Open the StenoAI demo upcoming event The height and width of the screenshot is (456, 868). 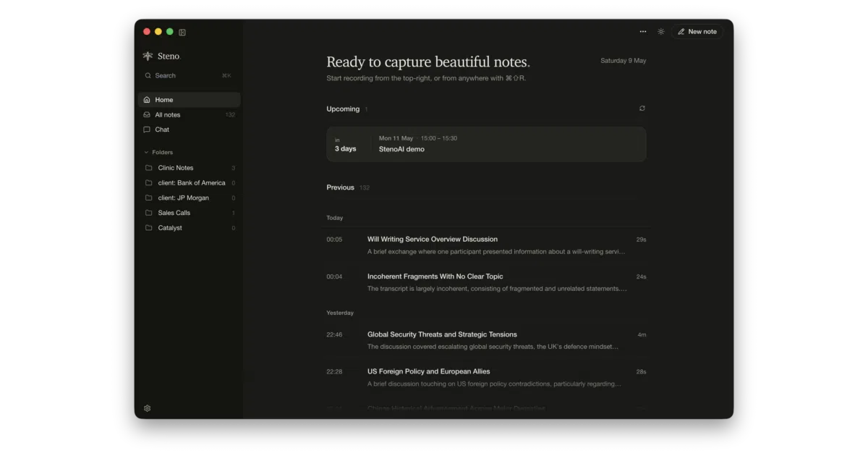[486, 144]
